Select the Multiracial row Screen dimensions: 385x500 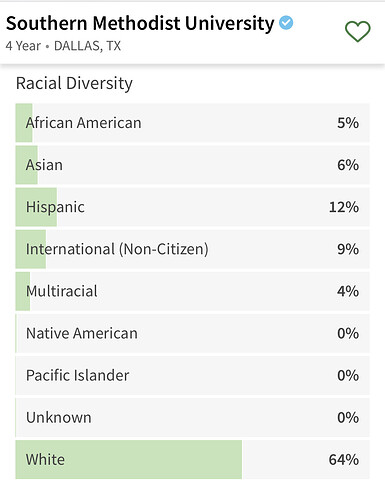point(192,291)
